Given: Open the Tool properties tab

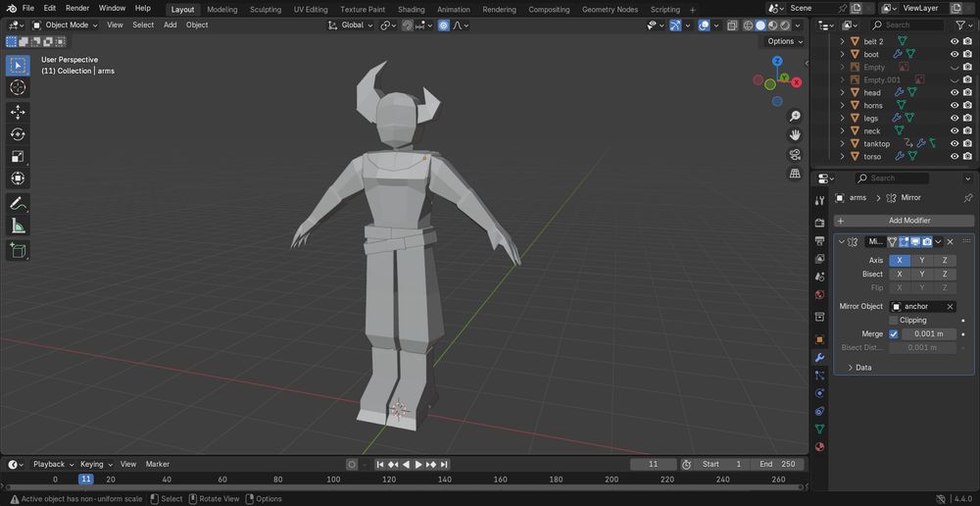Looking at the screenshot, I should (x=819, y=201).
